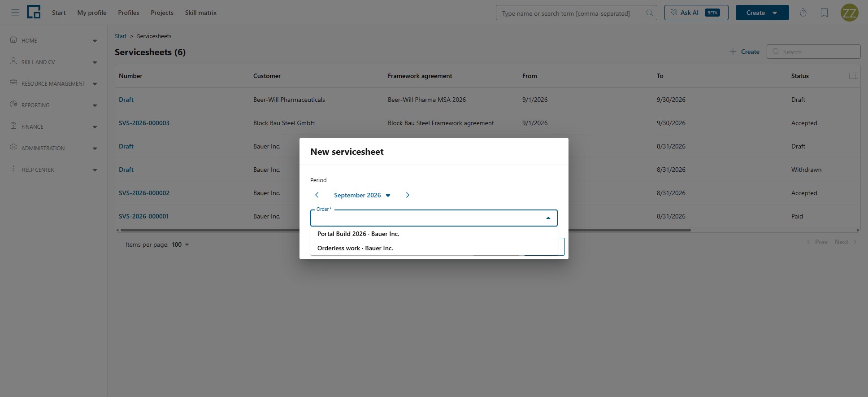Click the search magnifier icon in top bar
This screenshot has height=397, width=868.
(649, 13)
